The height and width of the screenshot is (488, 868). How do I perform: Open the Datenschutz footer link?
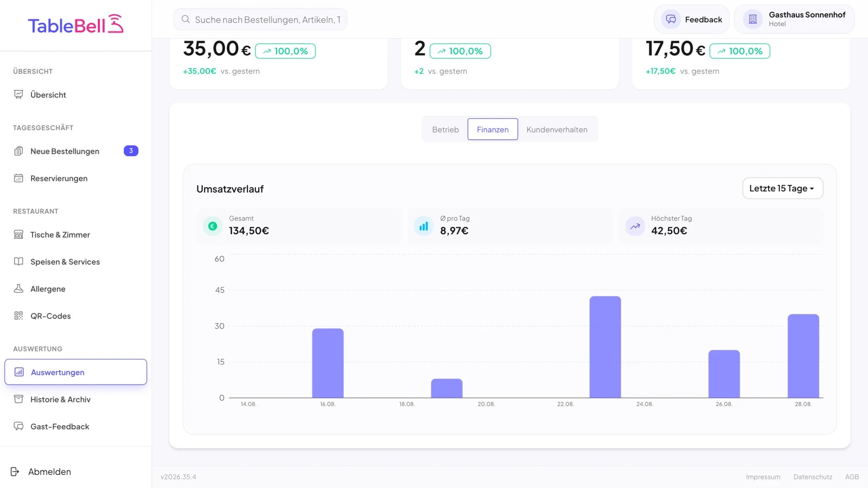[x=813, y=477]
